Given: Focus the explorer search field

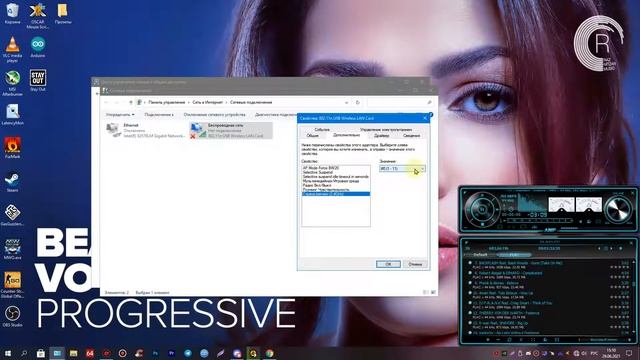Looking at the screenshot, I should pyautogui.click(x=400, y=102).
